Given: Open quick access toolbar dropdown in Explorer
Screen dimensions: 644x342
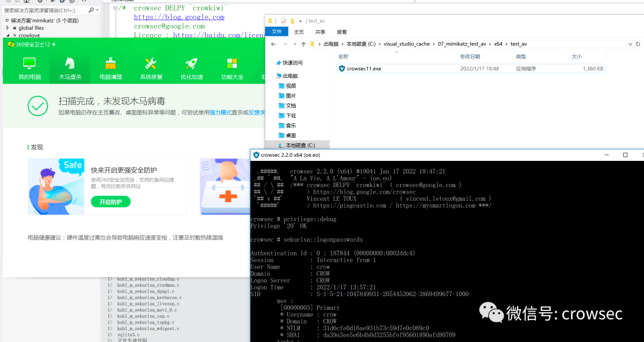Looking at the screenshot, I should (300, 21).
